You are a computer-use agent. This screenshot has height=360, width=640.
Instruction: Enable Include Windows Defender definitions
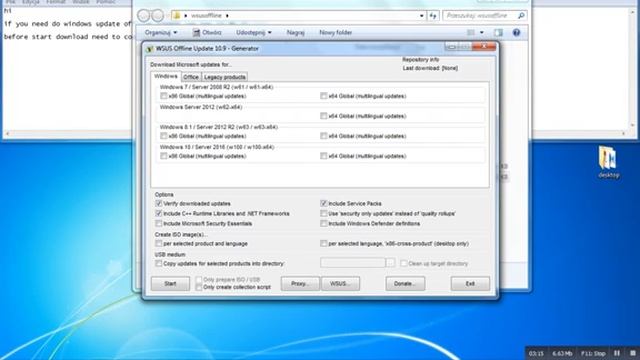[324, 224]
